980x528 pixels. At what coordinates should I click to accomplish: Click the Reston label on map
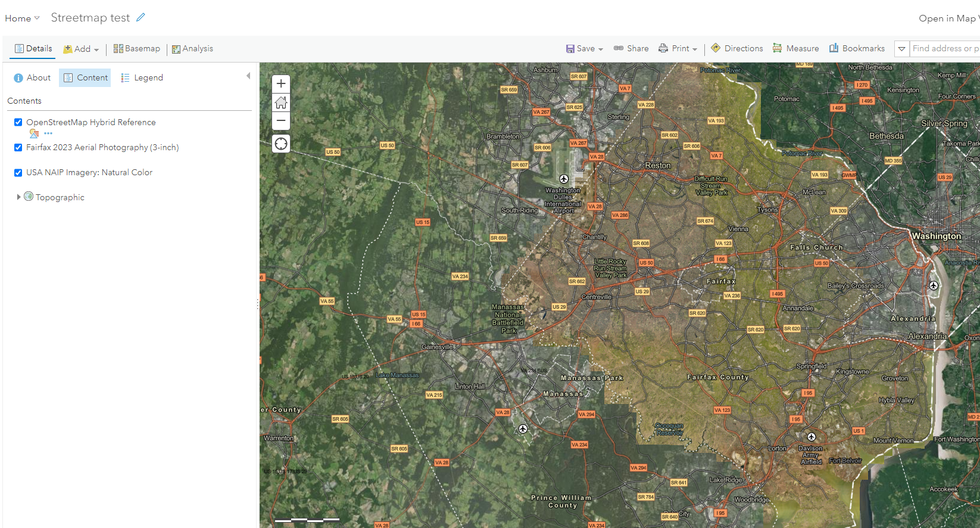tap(658, 166)
